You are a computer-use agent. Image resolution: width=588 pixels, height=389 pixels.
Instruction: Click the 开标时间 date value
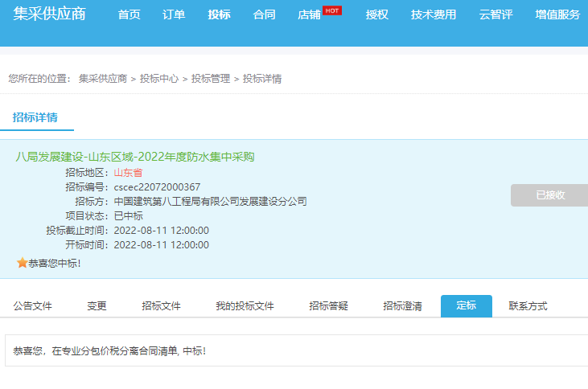pos(161,245)
